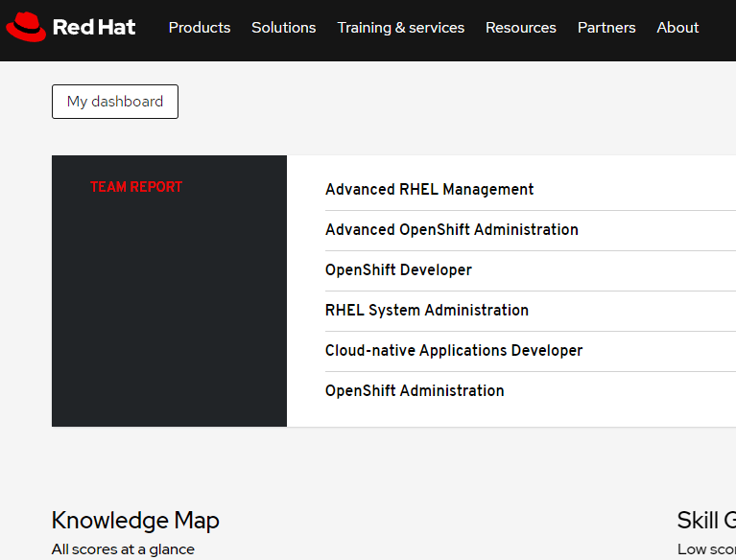736x560 pixels.
Task: Go to the Partners menu item
Action: [x=605, y=28]
